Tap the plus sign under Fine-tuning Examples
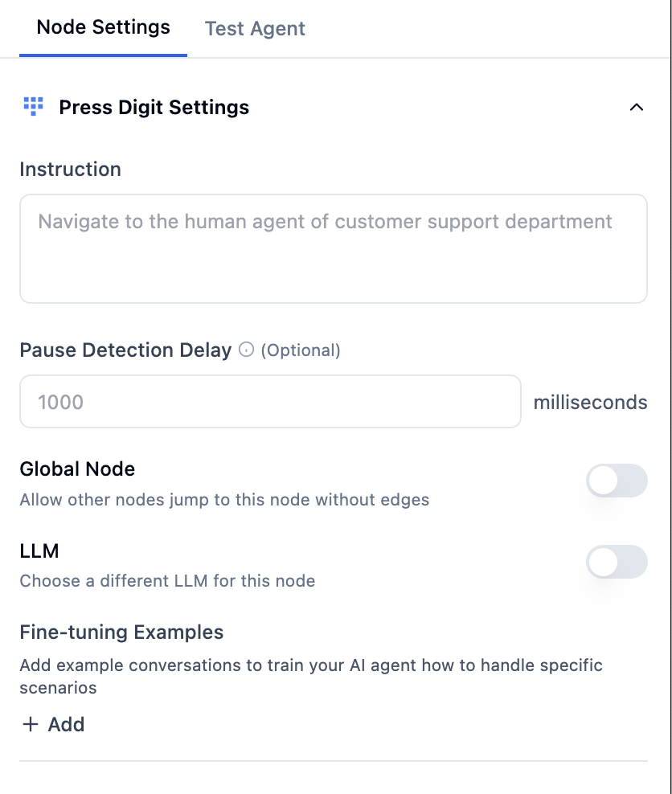672x794 pixels. (29, 724)
